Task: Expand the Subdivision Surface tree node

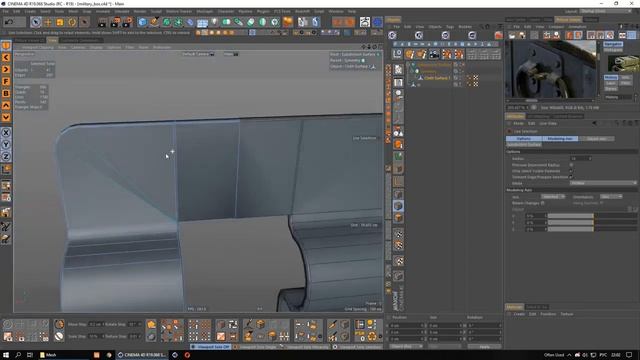Action: [409, 65]
